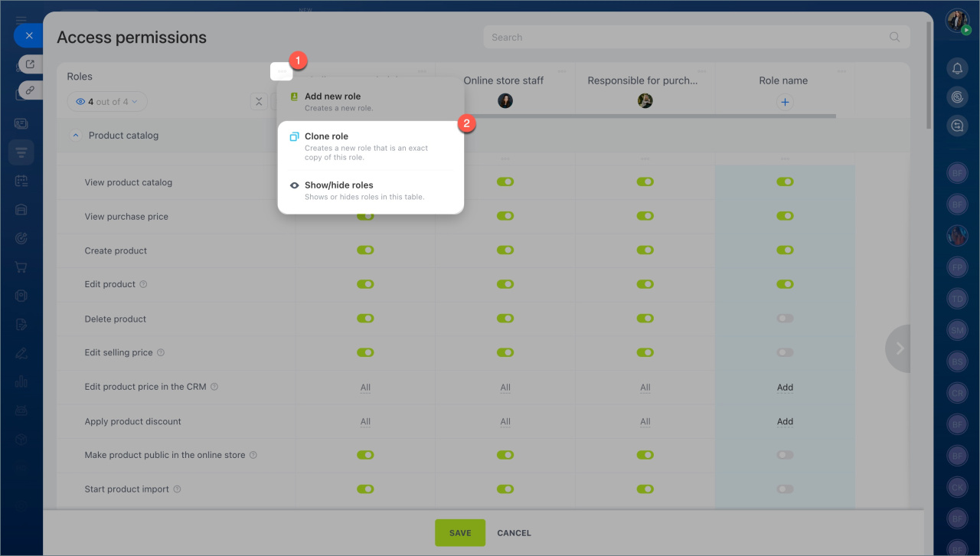The width and height of the screenshot is (980, 556).
Task: Click the help icon beside Edit selling price
Action: click(x=161, y=353)
